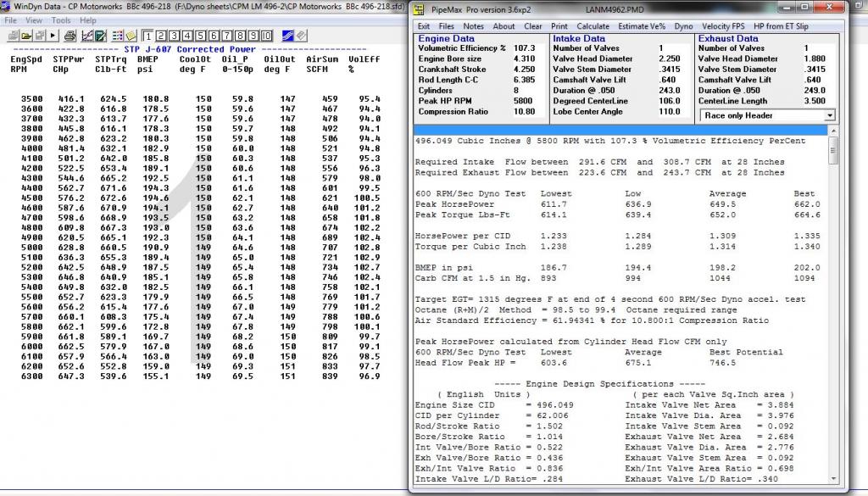Click the PipeMax application icon in title bar
Image resolution: width=868 pixels, height=496 pixels.
tap(418, 8)
